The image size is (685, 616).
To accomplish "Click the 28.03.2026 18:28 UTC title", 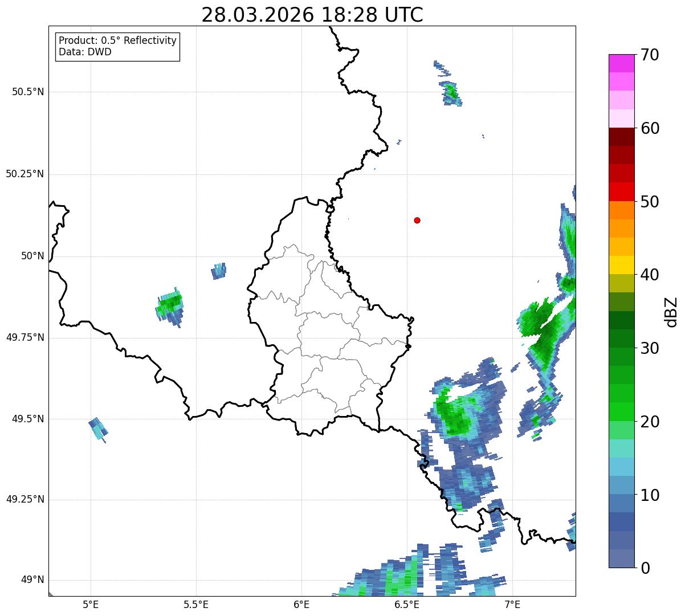I will point(312,15).
